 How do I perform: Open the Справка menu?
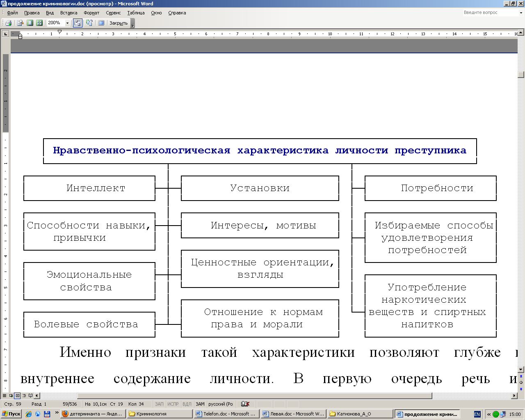(177, 13)
